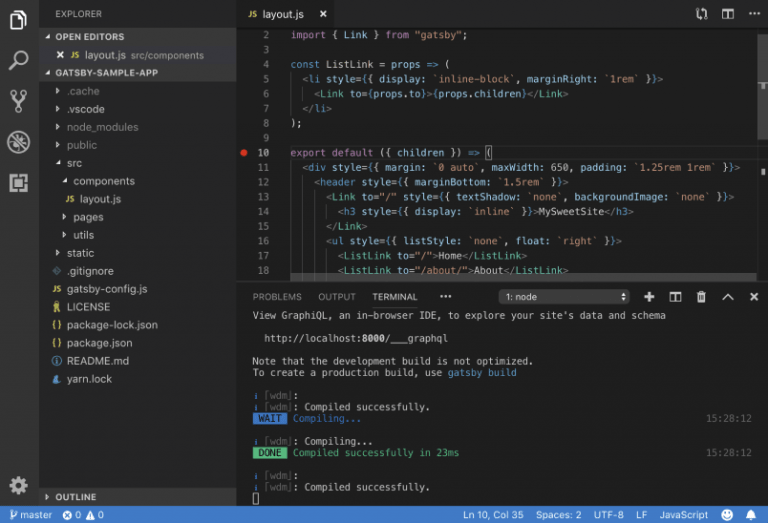Open the Explorer view in activity bar
The height and width of the screenshot is (523, 768).
tap(18, 20)
